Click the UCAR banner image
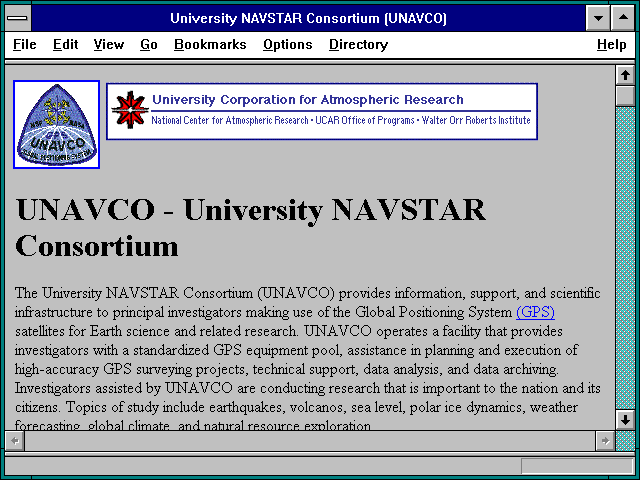This screenshot has height=480, width=640. point(322,111)
